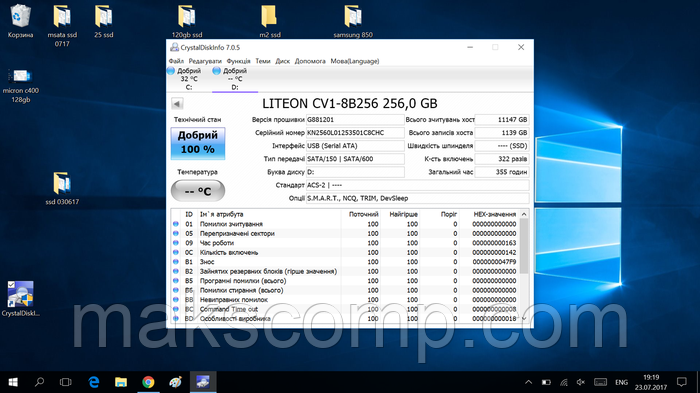Click power on count 322 разів
This screenshot has width=700, height=393.
point(502,159)
